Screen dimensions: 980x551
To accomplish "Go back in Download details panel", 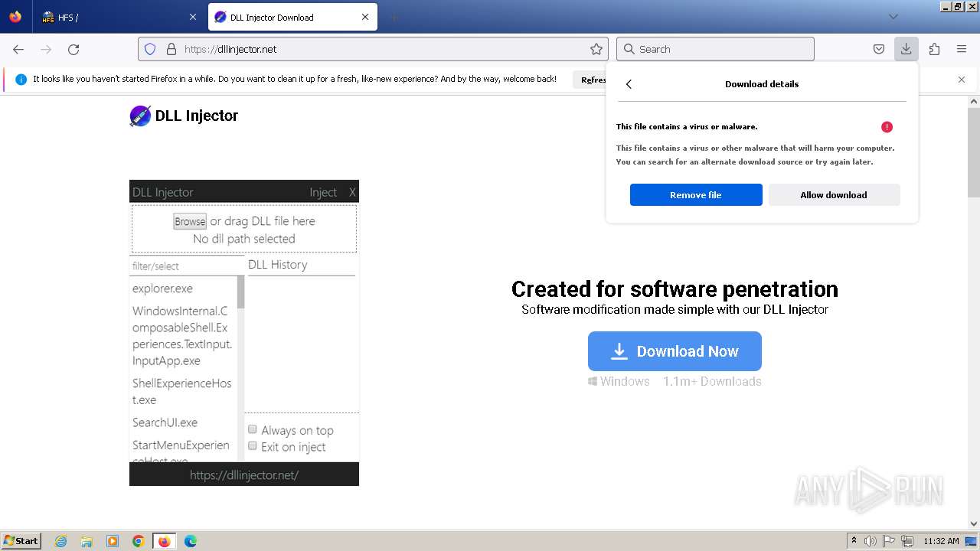I will [x=629, y=84].
